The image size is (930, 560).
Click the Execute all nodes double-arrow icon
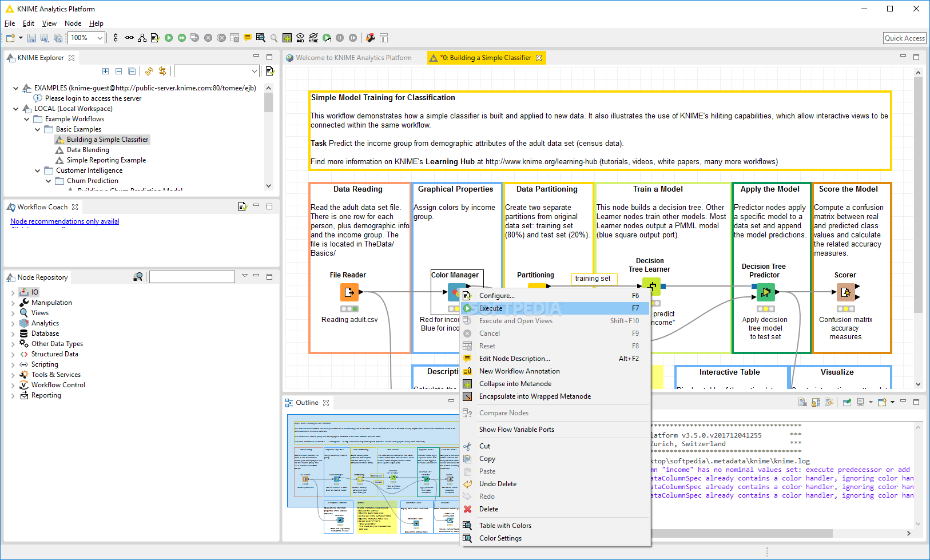point(182,38)
